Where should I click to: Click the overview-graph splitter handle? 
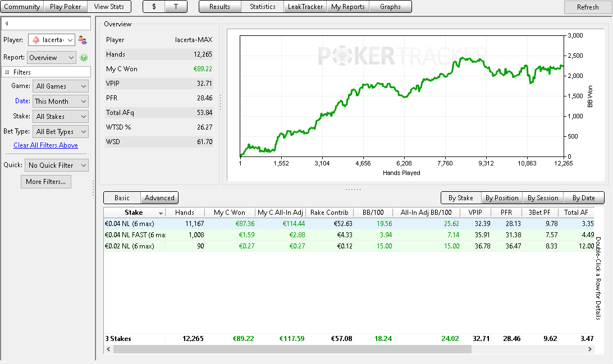tap(221, 102)
